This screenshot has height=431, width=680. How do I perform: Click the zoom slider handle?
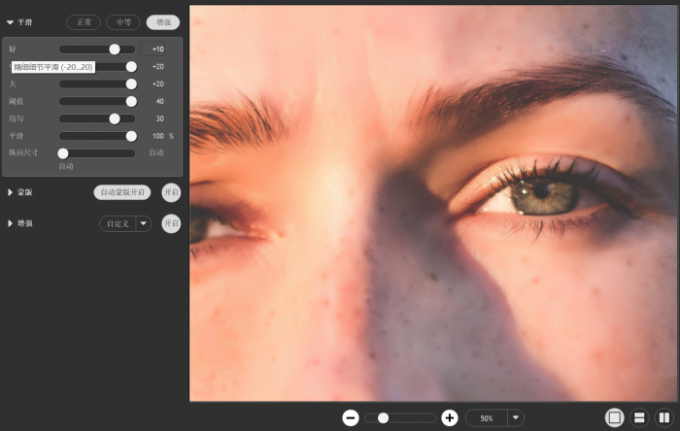tap(383, 417)
